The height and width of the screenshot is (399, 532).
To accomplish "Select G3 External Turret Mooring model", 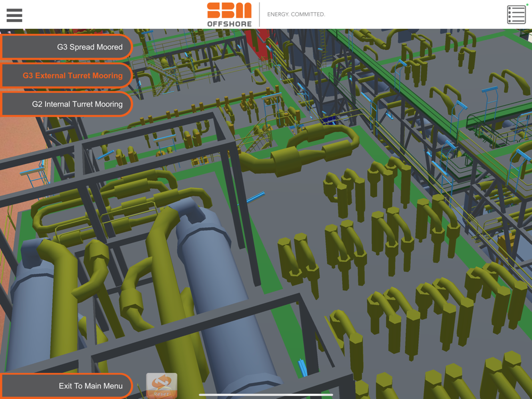I will pyautogui.click(x=66, y=76).
